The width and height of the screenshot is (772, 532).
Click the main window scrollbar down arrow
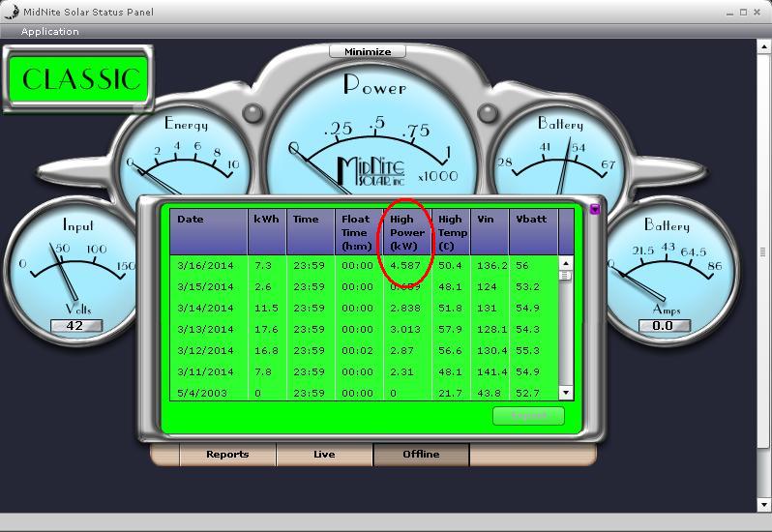pos(764,505)
